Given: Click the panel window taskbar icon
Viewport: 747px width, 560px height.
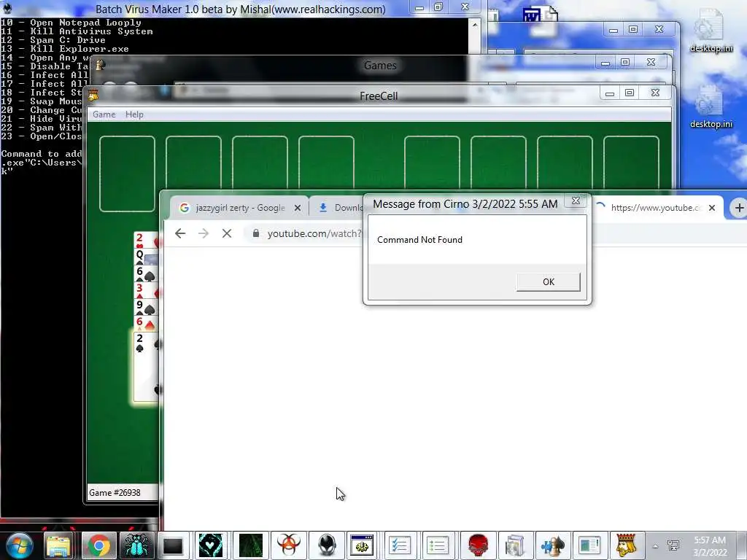Looking at the screenshot, I should [x=589, y=545].
